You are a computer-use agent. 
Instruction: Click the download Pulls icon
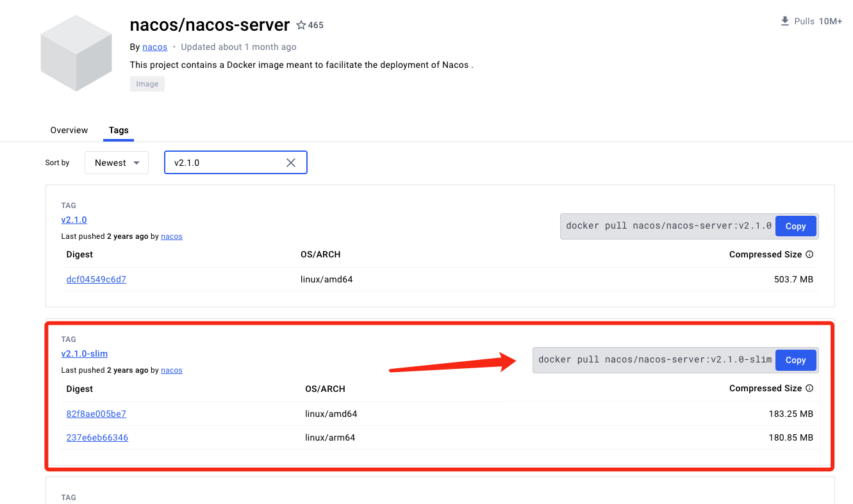tap(785, 21)
